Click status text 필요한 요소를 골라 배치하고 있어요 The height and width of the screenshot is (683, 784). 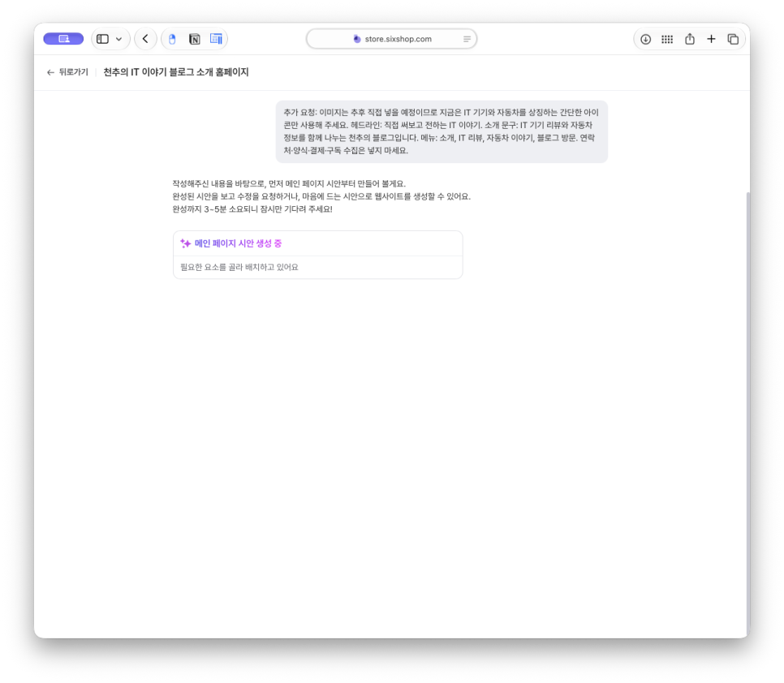click(239, 268)
